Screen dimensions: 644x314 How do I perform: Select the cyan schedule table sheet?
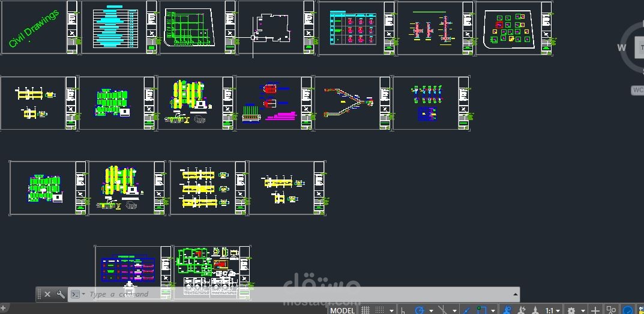click(119, 27)
